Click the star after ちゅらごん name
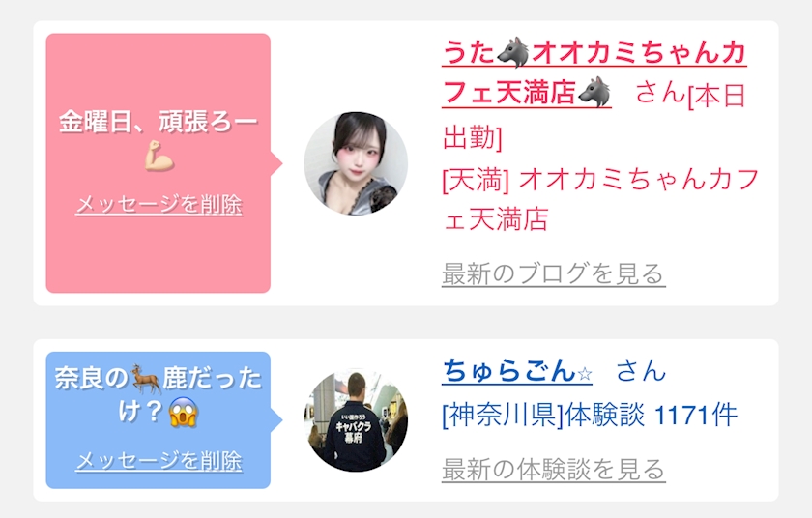The width and height of the screenshot is (812, 518). point(585,373)
